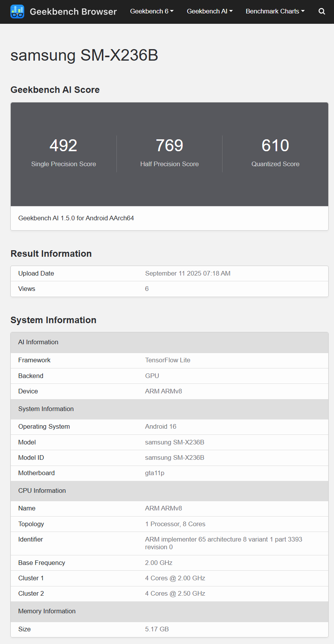Click the page title heading samsung SM-X236B

click(84, 55)
